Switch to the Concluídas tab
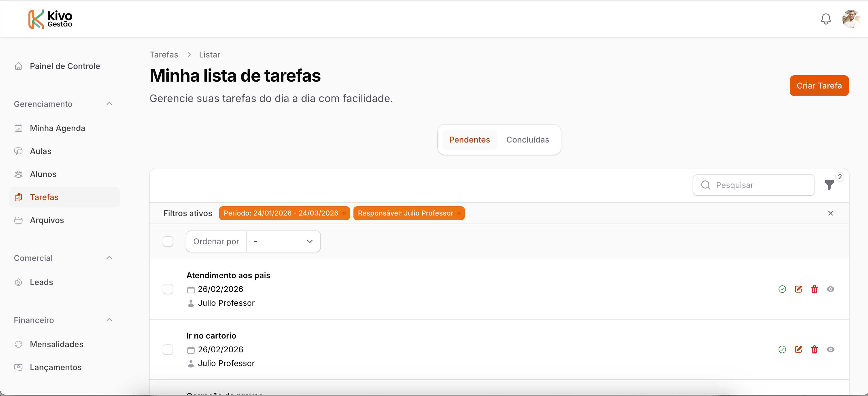 point(528,139)
